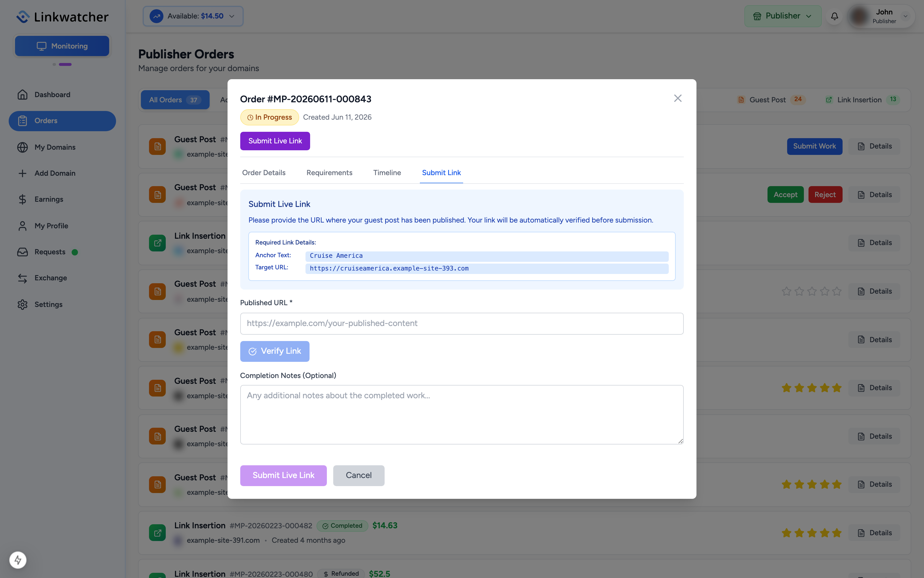
Task: Click the green status dot next to Requests
Action: [x=75, y=252]
